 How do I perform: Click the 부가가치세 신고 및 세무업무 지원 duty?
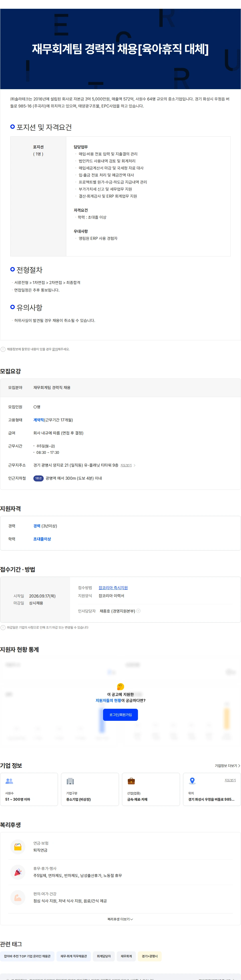point(105,189)
